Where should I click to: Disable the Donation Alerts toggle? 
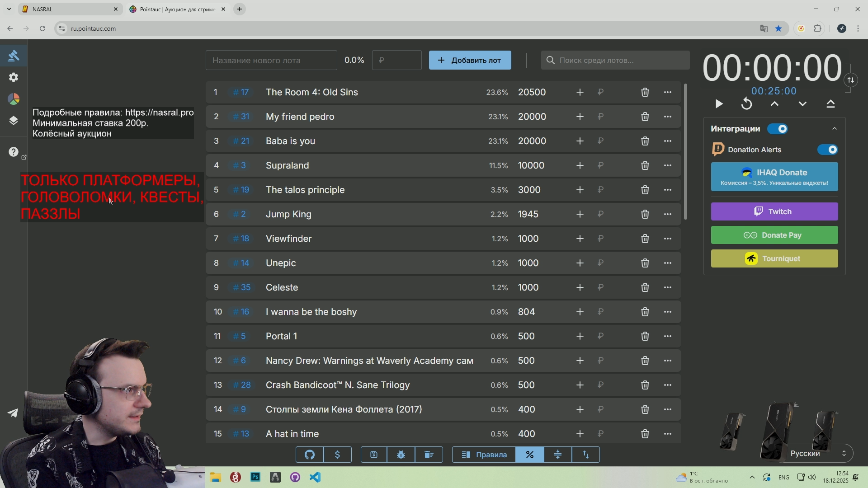828,150
